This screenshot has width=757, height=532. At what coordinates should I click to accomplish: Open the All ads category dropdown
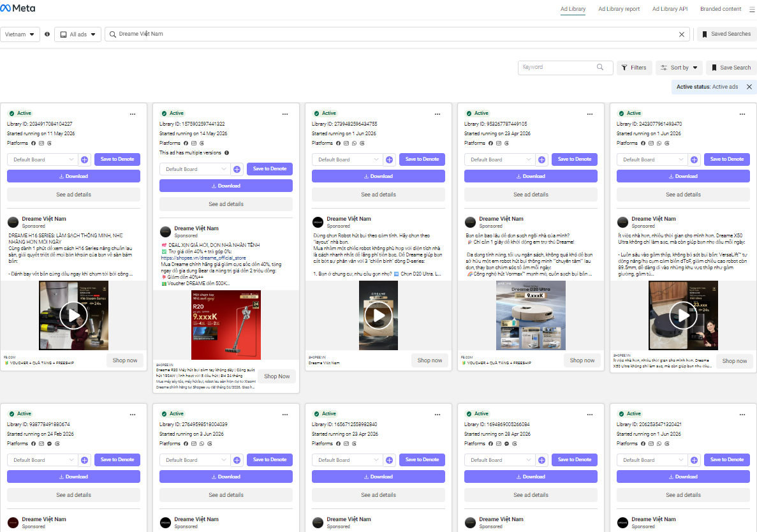78,34
